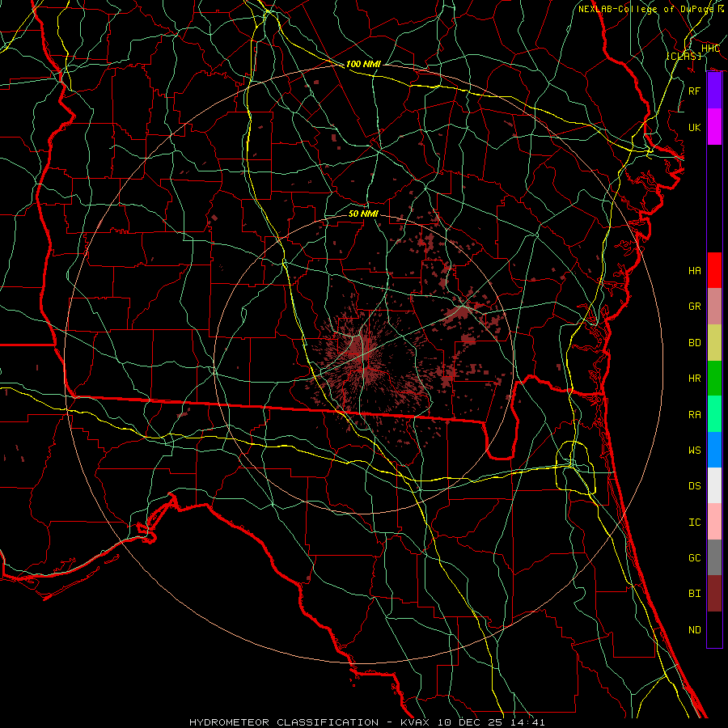
Task: Click the HA red legend swatch
Action: coord(714,270)
